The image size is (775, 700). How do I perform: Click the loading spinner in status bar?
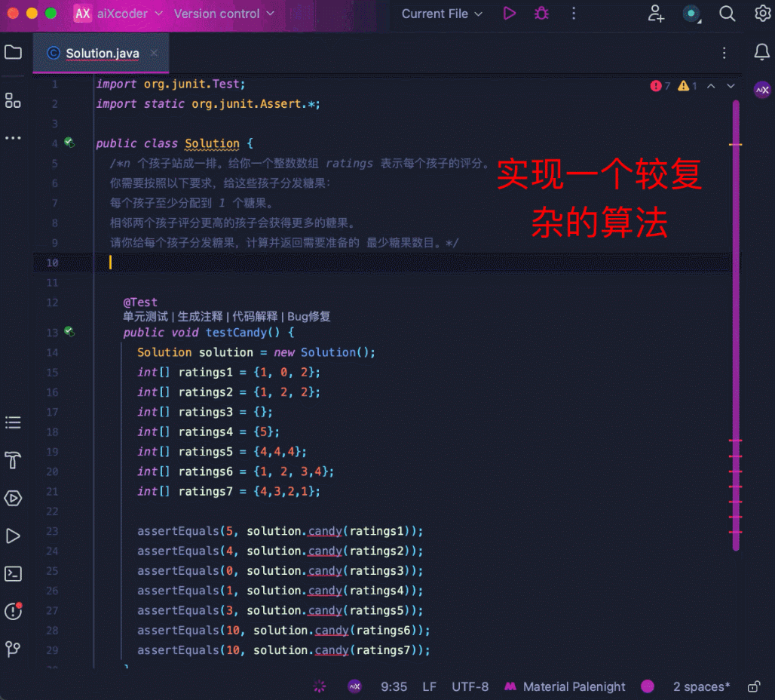[x=320, y=686]
